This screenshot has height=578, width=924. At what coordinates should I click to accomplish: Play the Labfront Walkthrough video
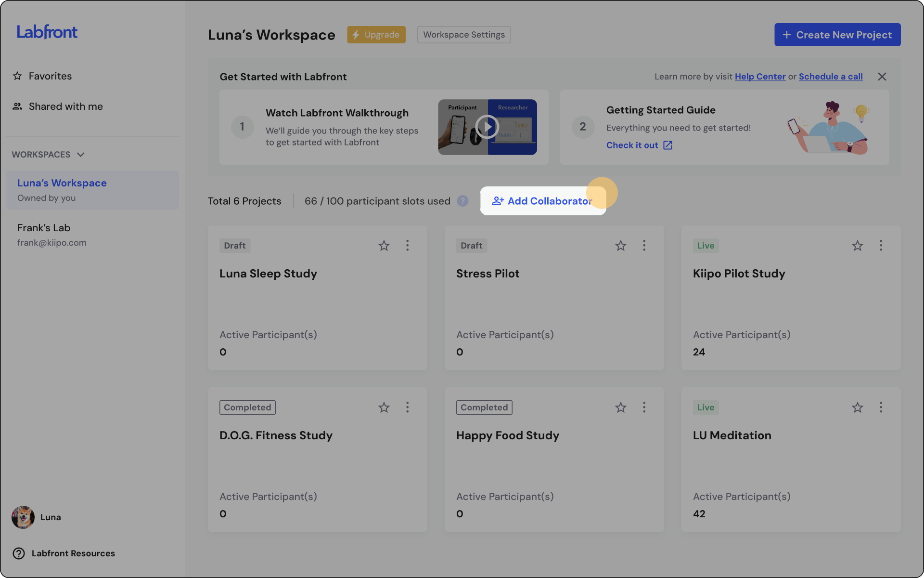(487, 127)
